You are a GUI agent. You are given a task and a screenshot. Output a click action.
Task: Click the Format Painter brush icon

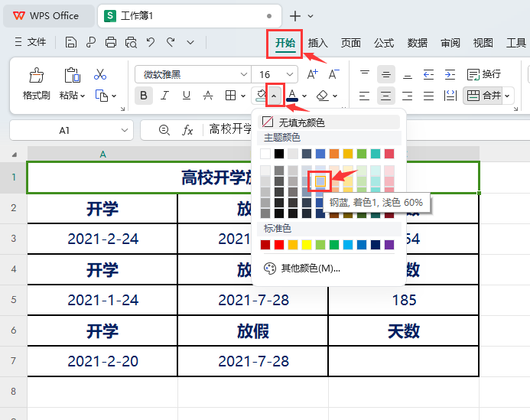pyautogui.click(x=36, y=75)
